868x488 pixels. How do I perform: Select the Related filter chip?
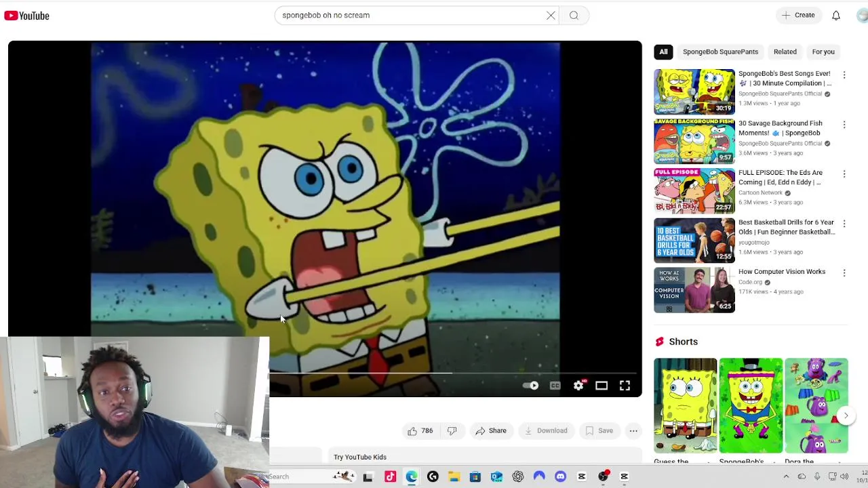(x=785, y=52)
